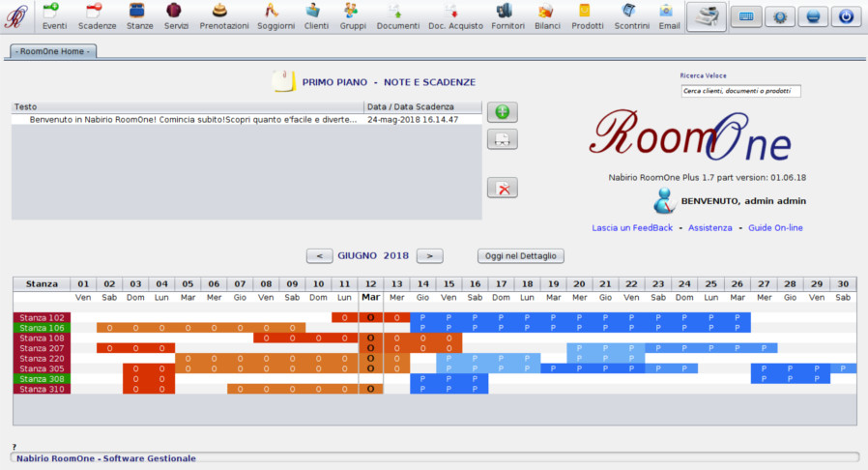Select Stanza 108 row label
The height and width of the screenshot is (470, 868).
click(42, 338)
